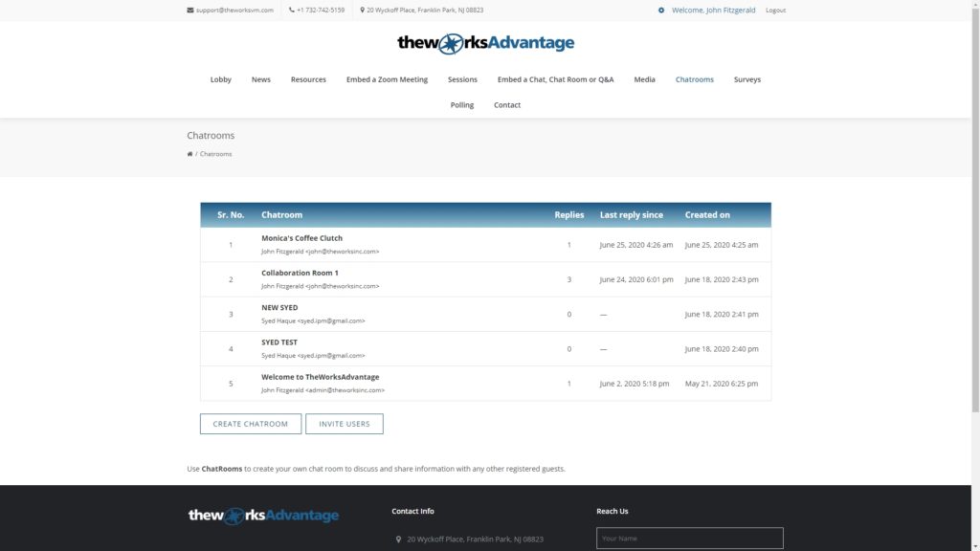Click the Create Chatroom button
This screenshot has height=551, width=980.
251,424
